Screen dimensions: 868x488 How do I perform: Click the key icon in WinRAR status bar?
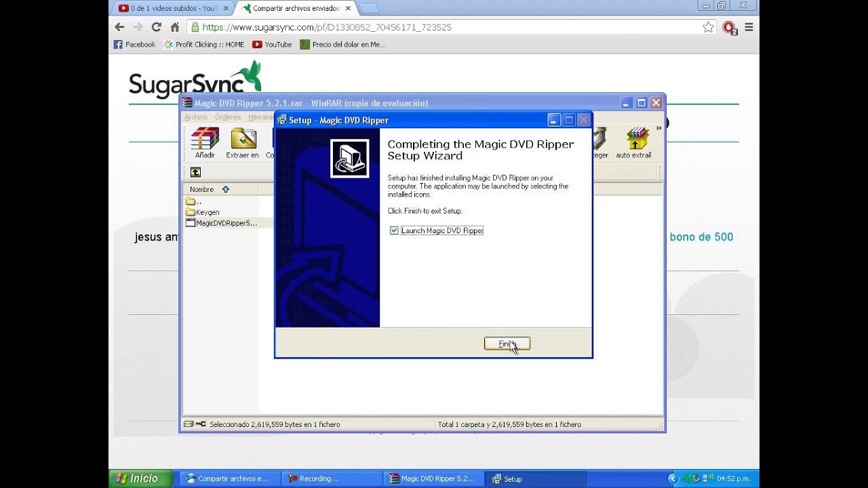click(201, 424)
